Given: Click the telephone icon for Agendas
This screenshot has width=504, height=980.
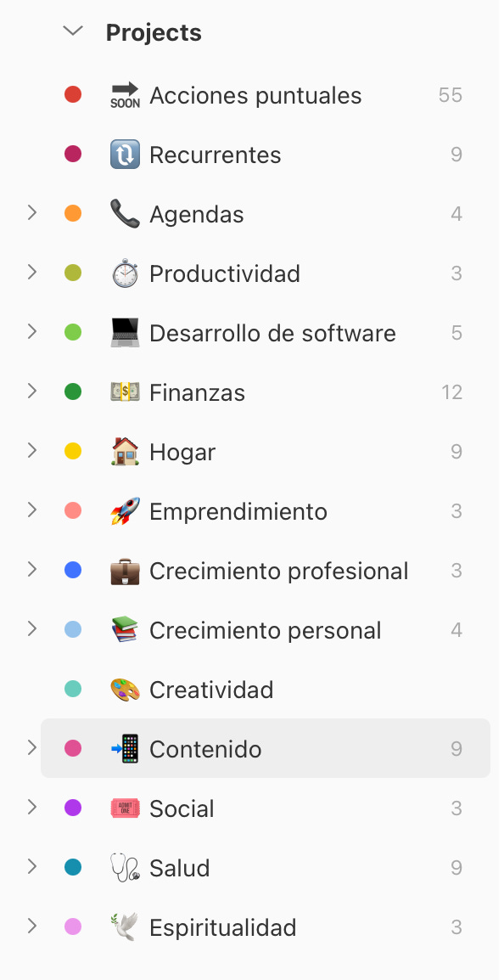Looking at the screenshot, I should tap(126, 214).
